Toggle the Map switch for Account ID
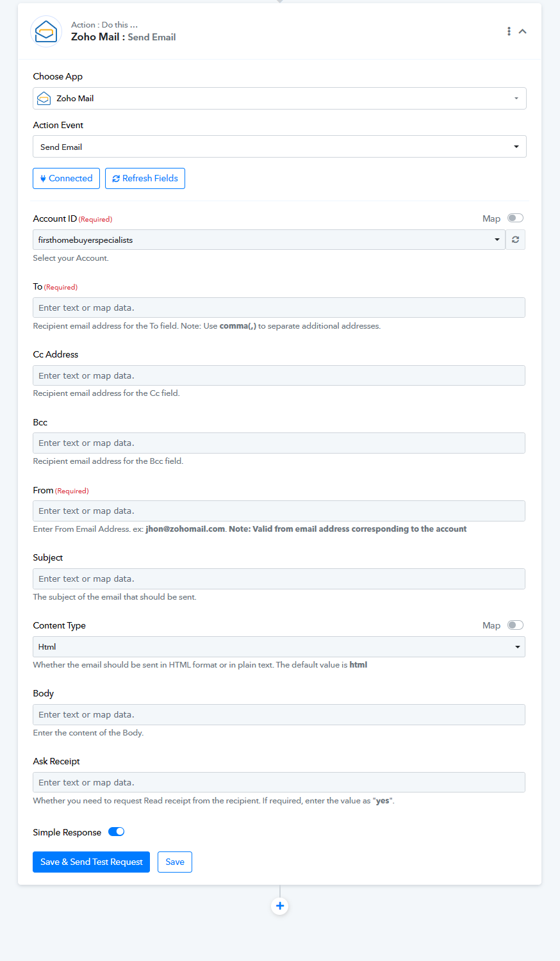The height and width of the screenshot is (961, 560). 515,218
